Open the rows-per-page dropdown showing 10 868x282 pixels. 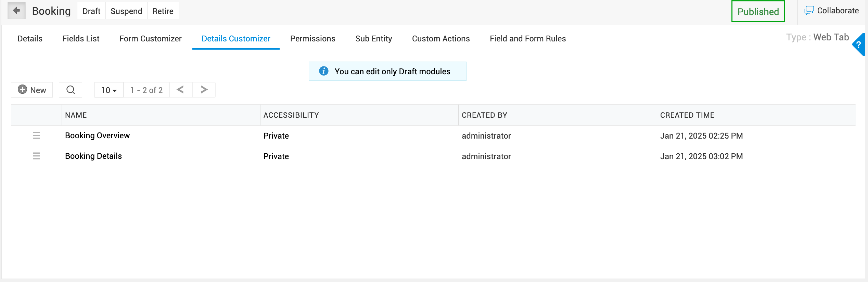click(109, 90)
